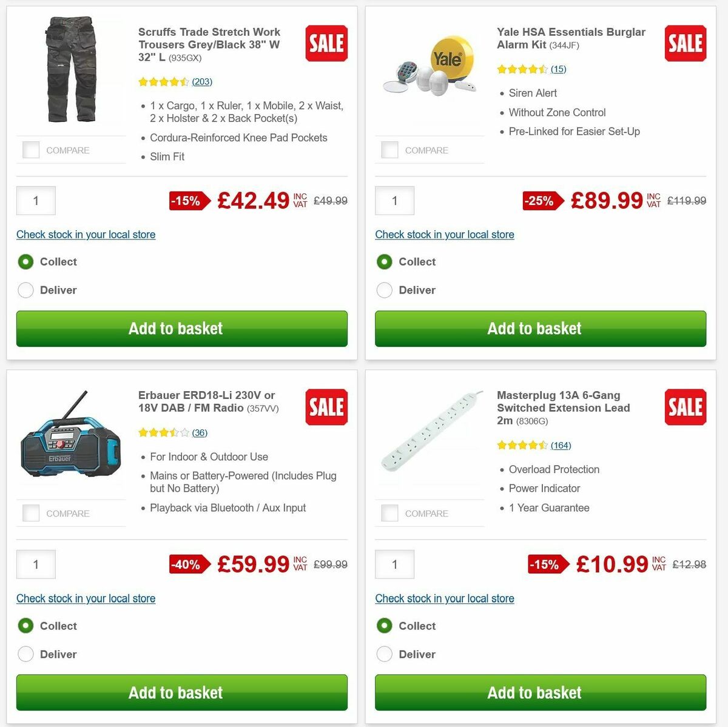Screen dimensions: 728x727
Task: Tick the Compare box for Yale alarm kit
Action: (389, 149)
